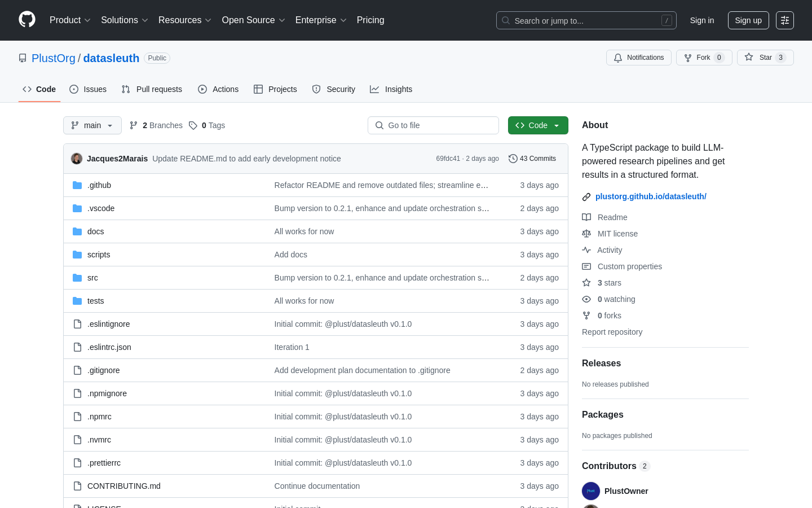Click the docs folder icon
Viewport: 812px width, 508px height.
pos(77,231)
